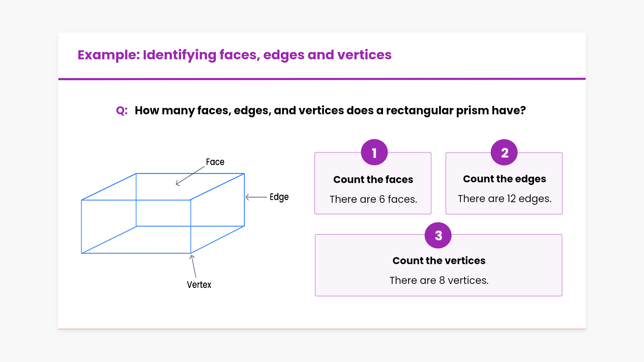Select the "There are 8 vertices." text
644x362 pixels.
439,281
